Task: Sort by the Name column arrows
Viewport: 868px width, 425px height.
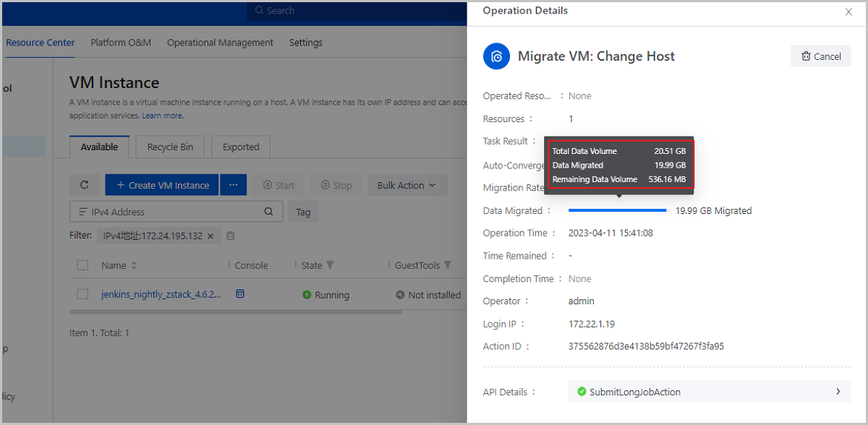Action: point(134,266)
